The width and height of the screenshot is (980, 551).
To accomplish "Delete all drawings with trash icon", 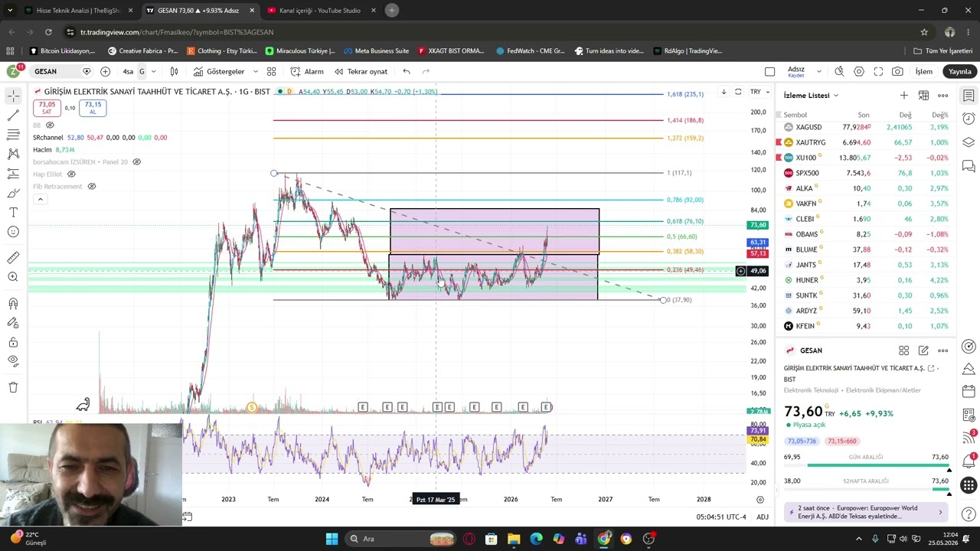I will (x=13, y=387).
